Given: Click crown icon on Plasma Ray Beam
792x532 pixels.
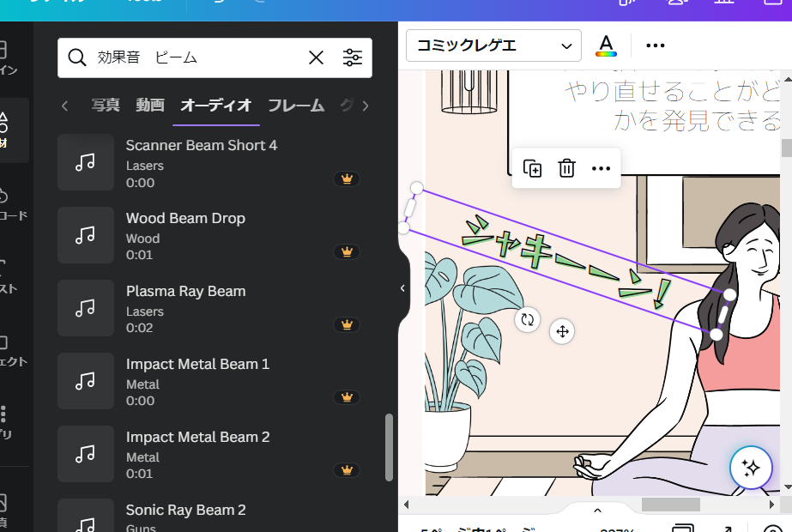Looking at the screenshot, I should (x=347, y=324).
